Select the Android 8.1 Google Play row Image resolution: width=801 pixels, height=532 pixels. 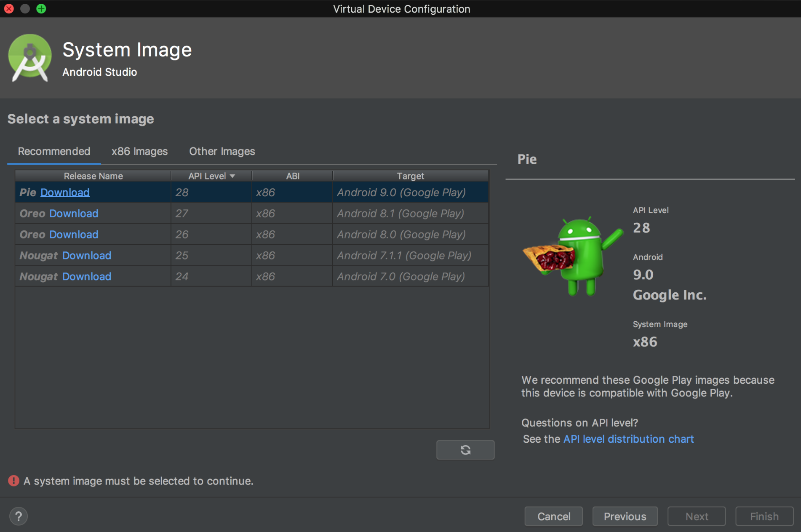(400, 214)
